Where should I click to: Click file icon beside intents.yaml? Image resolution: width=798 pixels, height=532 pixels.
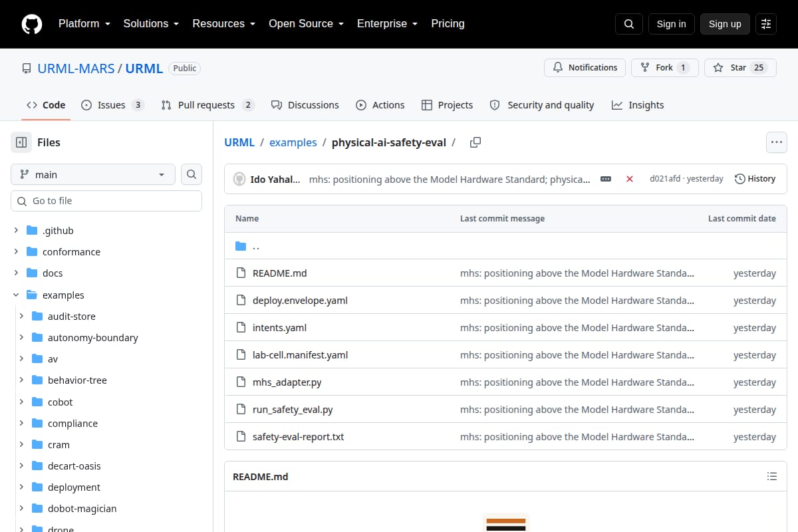pyautogui.click(x=241, y=328)
